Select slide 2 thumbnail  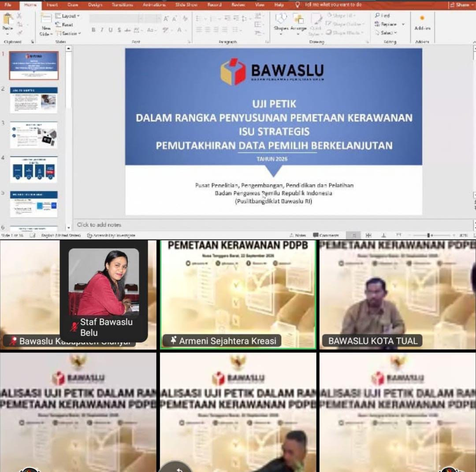pyautogui.click(x=33, y=100)
